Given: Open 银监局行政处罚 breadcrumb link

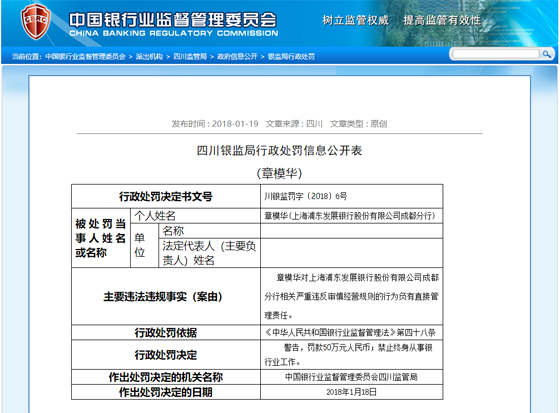Looking at the screenshot, I should click(x=291, y=56).
